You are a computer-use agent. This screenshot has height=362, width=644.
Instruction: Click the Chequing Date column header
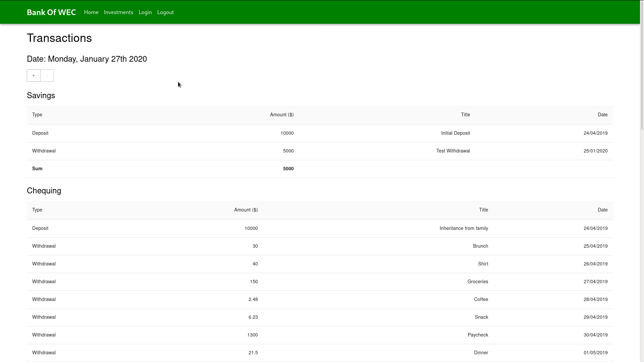pyautogui.click(x=602, y=210)
